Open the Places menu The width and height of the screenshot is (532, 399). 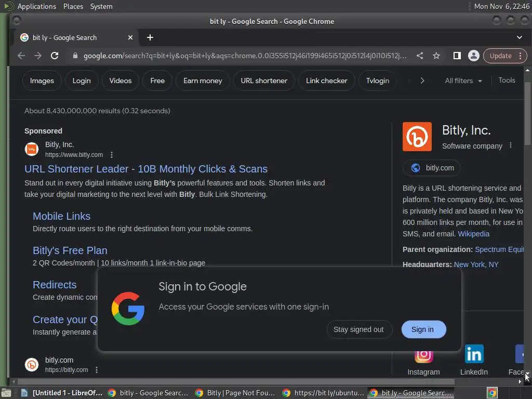click(x=73, y=6)
